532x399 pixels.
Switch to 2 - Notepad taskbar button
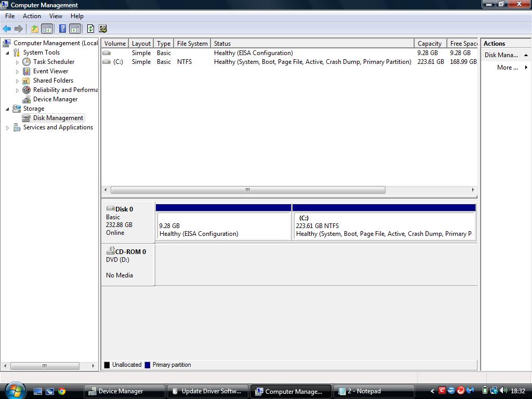374,391
